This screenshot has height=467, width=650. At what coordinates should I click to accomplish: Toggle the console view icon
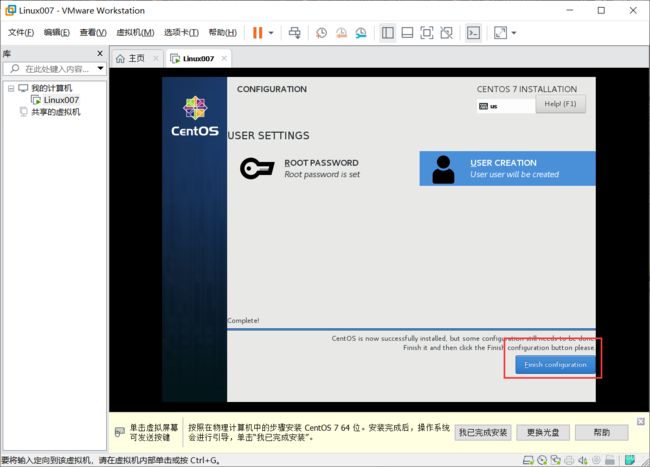[x=473, y=33]
